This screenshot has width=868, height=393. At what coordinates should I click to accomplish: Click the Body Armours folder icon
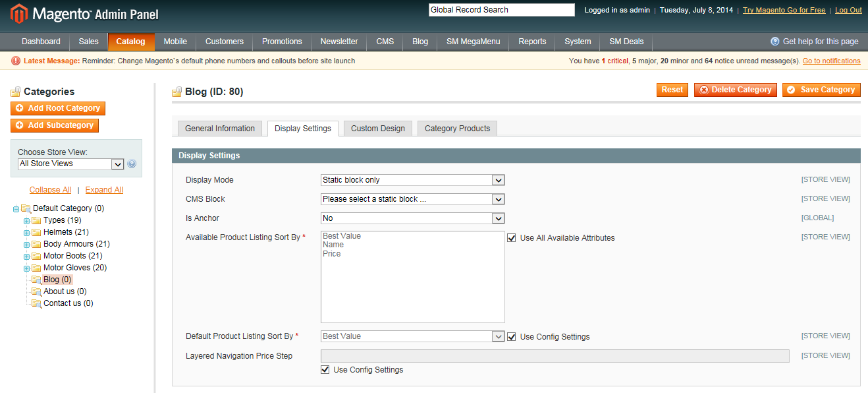36,244
